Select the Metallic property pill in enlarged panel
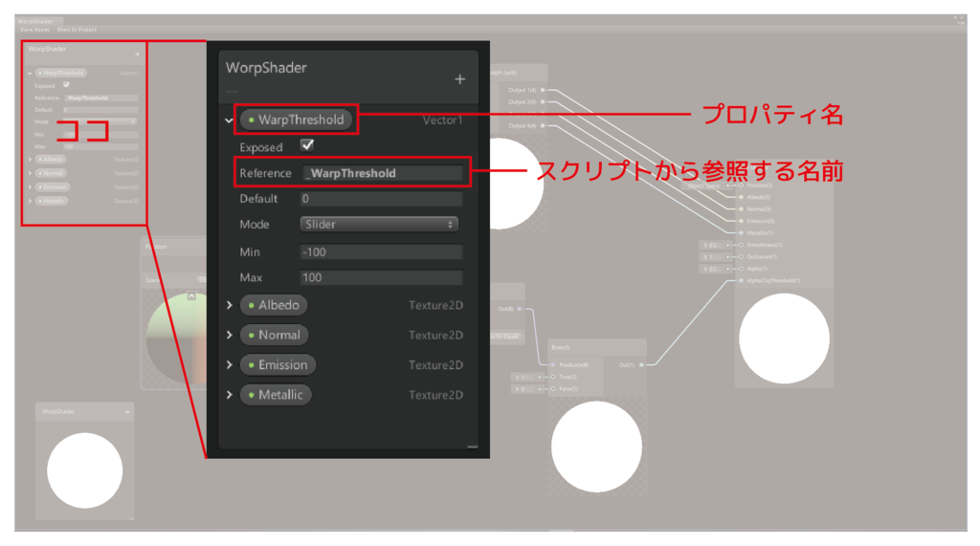This screenshot has height=546, width=980. click(275, 395)
